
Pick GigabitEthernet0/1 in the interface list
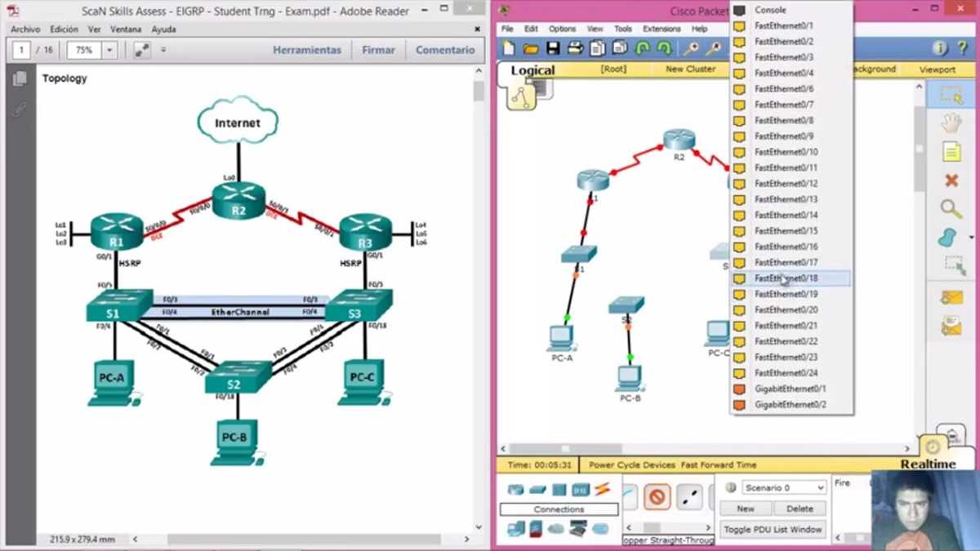click(791, 389)
